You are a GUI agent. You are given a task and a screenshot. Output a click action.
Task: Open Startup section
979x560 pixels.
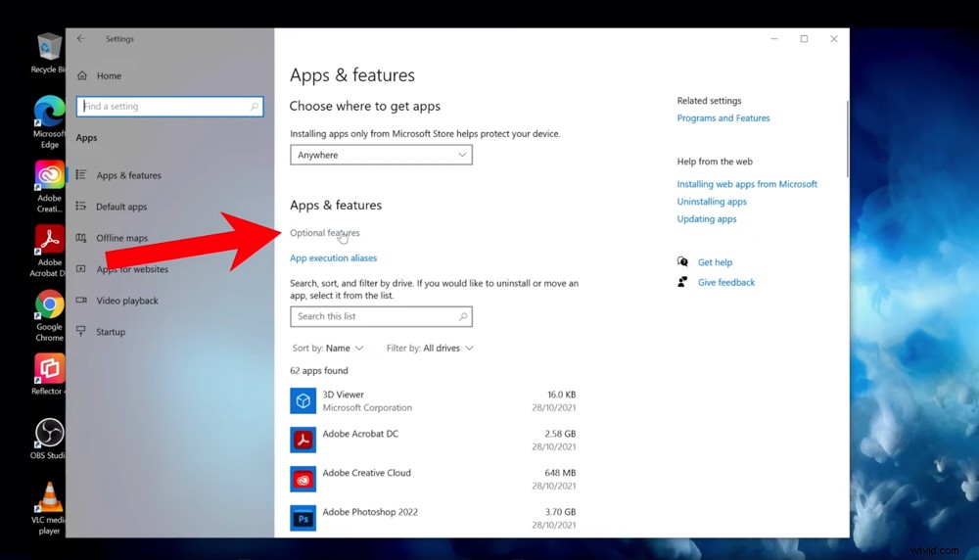(111, 332)
